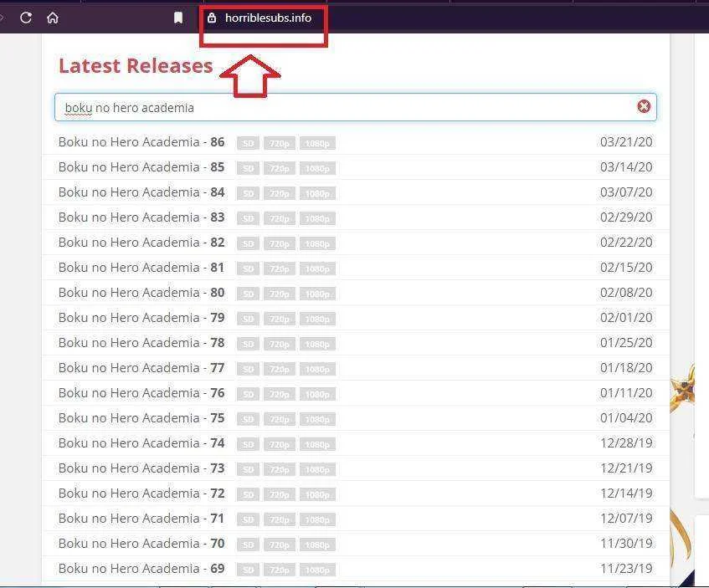This screenshot has width=709, height=588.
Task: Pick SD for episode 80
Action: click(248, 294)
